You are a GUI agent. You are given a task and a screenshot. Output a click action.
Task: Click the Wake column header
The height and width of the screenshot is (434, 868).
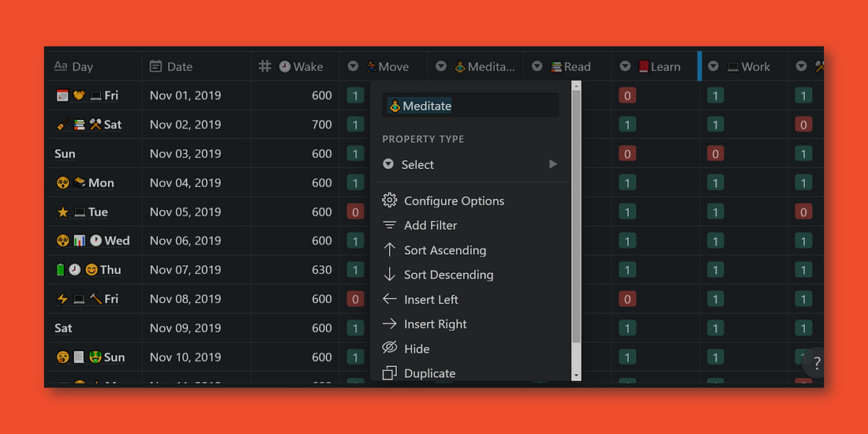tap(295, 66)
